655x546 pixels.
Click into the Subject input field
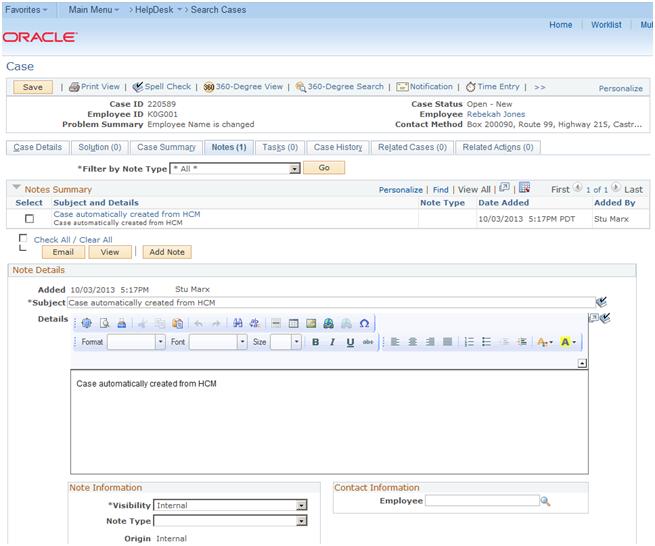(331, 302)
